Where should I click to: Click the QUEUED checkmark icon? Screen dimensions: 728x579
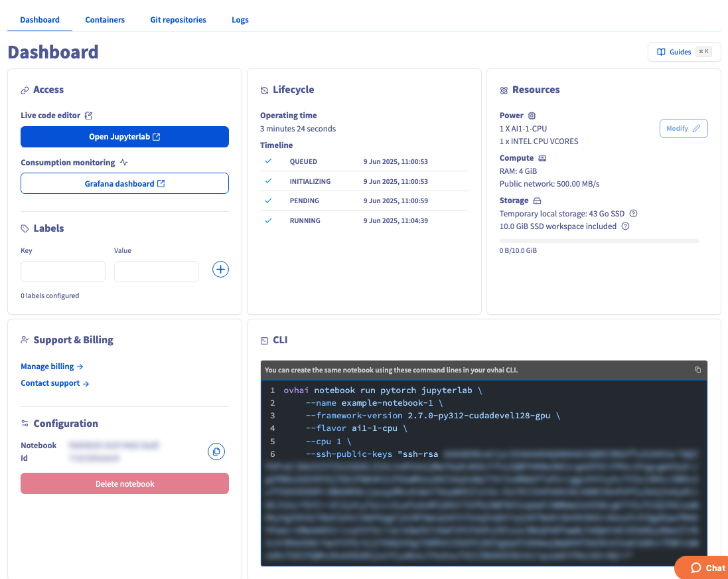(268, 161)
